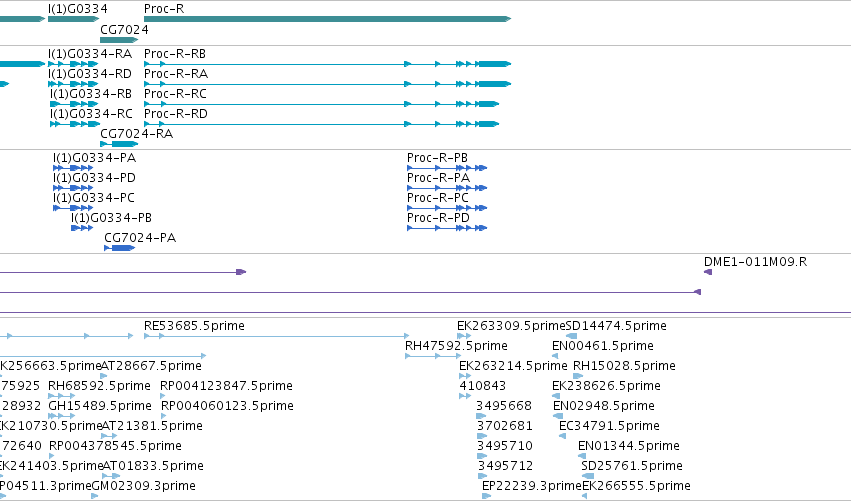
Task: Click EST RP004378545.5prime
Action: coord(52,457)
